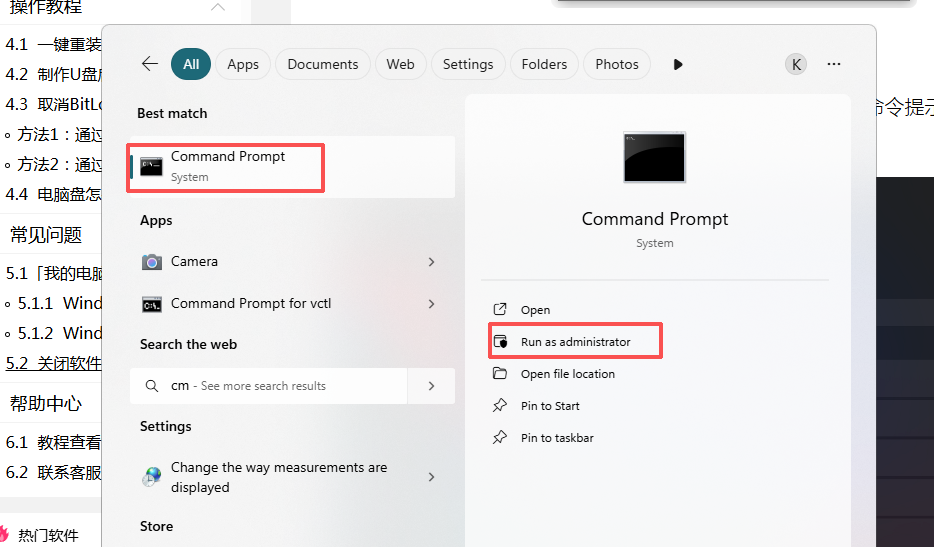
Task: Click the back arrow in search panel
Action: [x=150, y=64]
